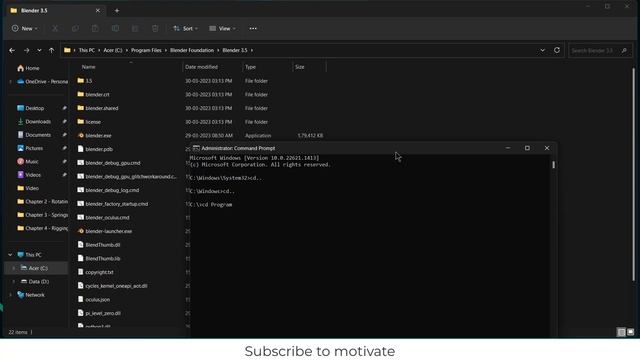
Task: Click the Cut icon in the toolbar
Action: (x=55, y=29)
